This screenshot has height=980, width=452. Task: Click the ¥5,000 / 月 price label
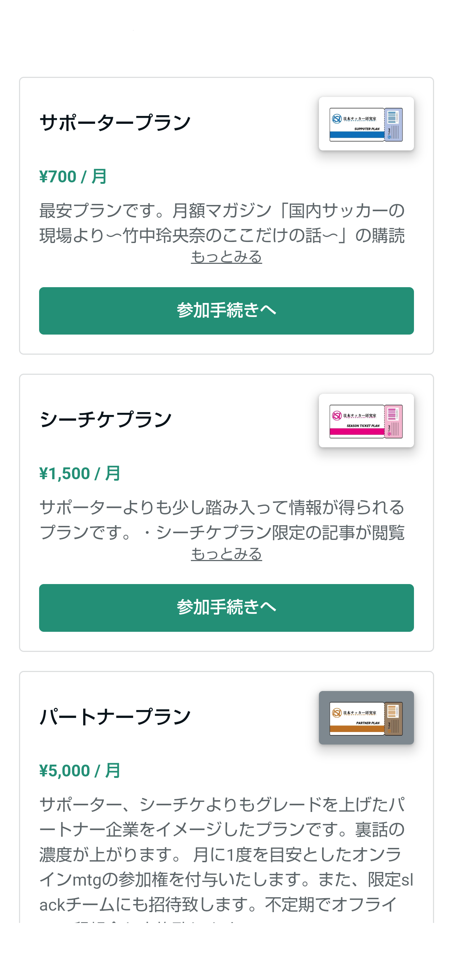point(80,771)
